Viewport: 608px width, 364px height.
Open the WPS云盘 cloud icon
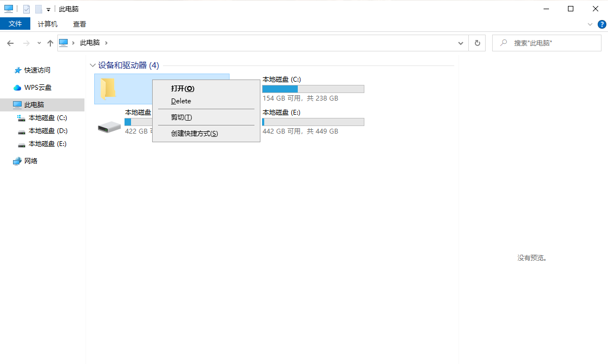click(17, 88)
